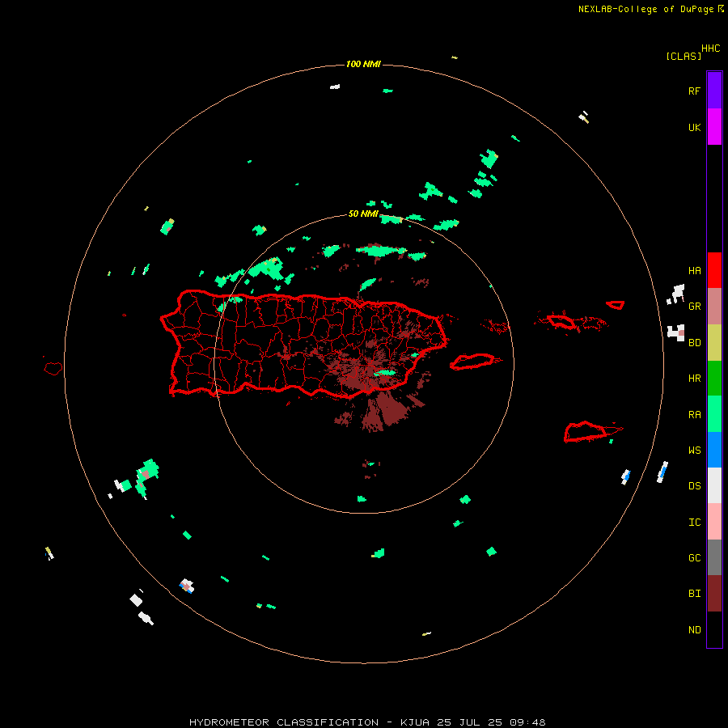Viewport: 728px width, 728px height.
Task: Click the WS blue legend swatch
Action: (714, 450)
